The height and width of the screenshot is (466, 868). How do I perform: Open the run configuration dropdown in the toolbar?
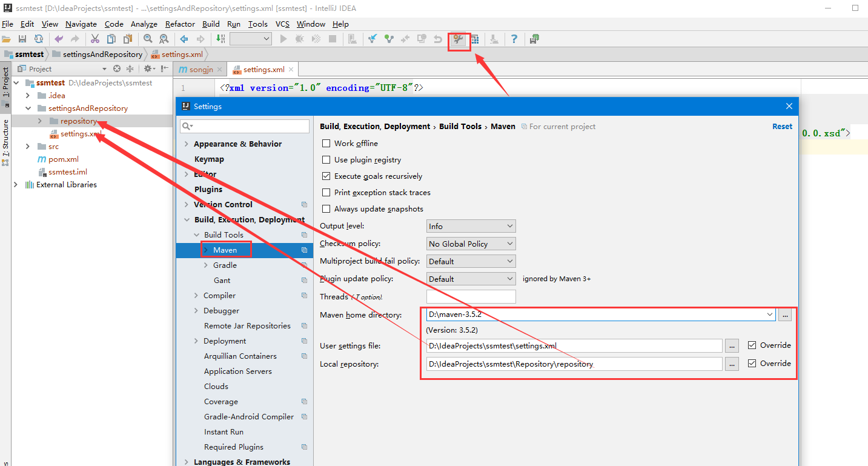pos(251,39)
